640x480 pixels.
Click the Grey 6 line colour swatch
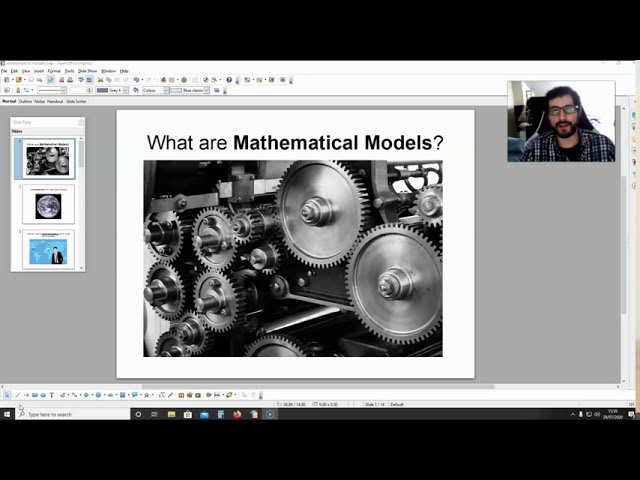[102, 90]
